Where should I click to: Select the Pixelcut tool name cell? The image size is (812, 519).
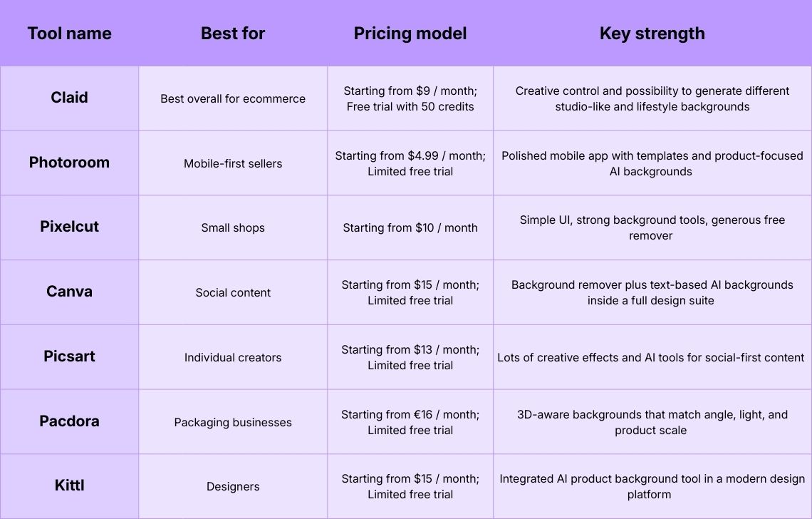pos(69,227)
